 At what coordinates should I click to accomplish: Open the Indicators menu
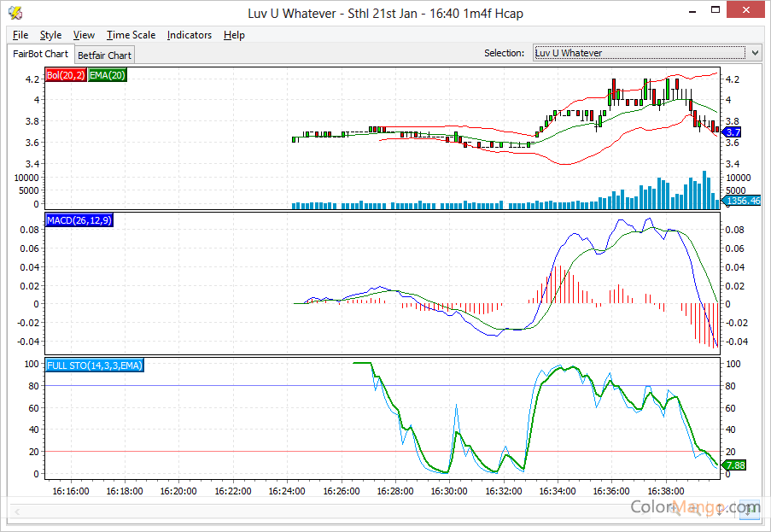pyautogui.click(x=190, y=35)
